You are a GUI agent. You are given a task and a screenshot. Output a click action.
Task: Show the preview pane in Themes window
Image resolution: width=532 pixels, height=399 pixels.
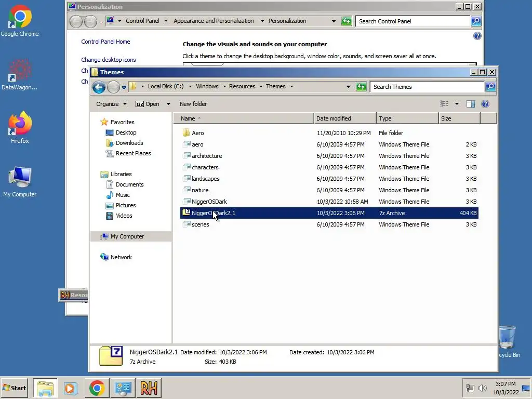tap(471, 104)
